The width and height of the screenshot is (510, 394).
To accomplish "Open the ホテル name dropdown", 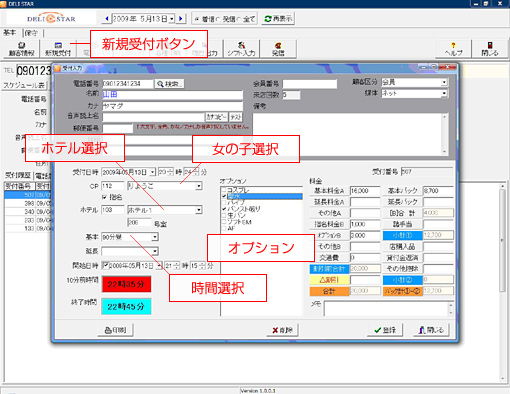I will (199, 210).
